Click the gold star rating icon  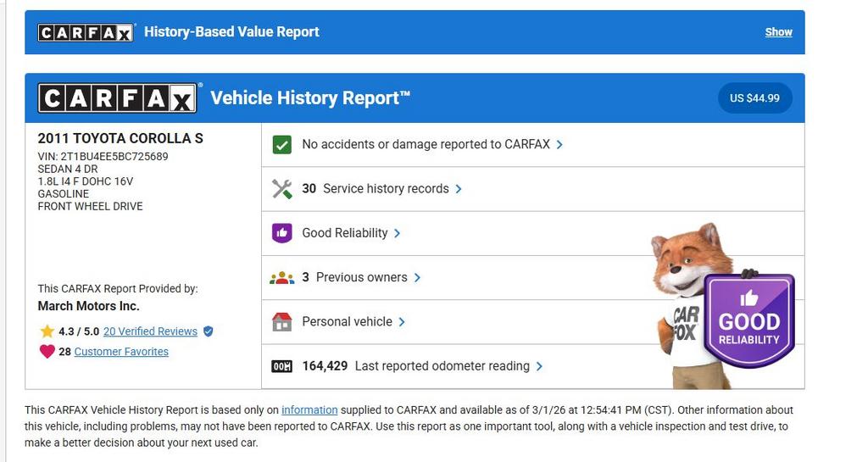[47, 331]
